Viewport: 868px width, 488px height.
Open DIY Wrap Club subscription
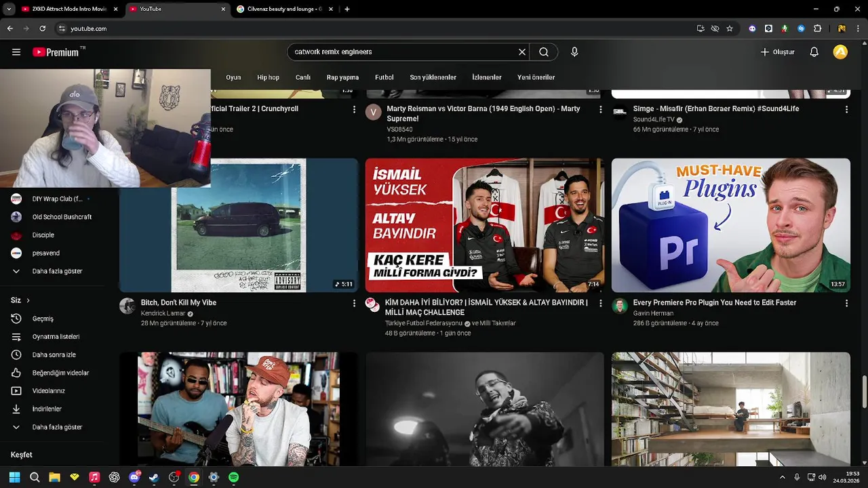(58, 199)
